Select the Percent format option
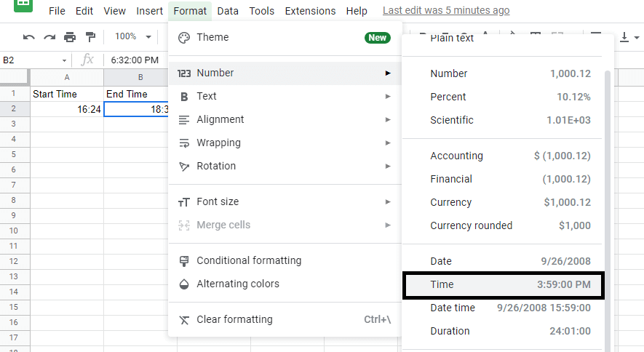The image size is (644, 352). [x=504, y=97]
